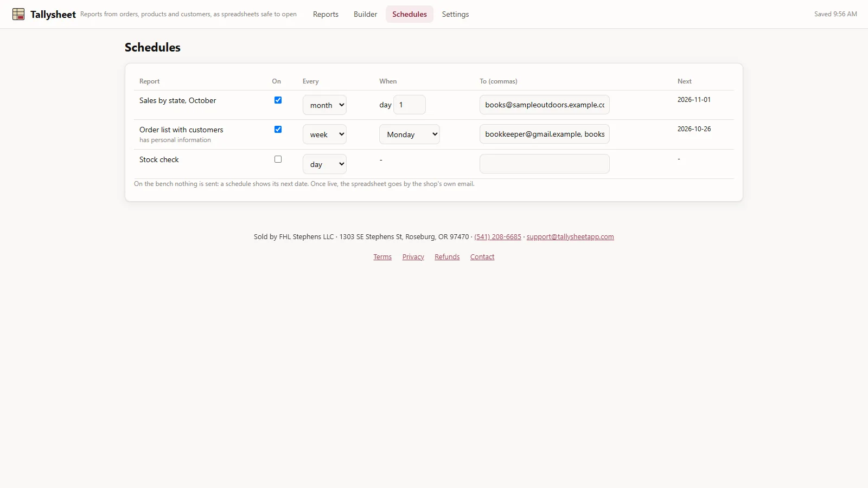This screenshot has width=868, height=488.
Task: Click the next date 2026-11-01
Action: pyautogui.click(x=694, y=100)
